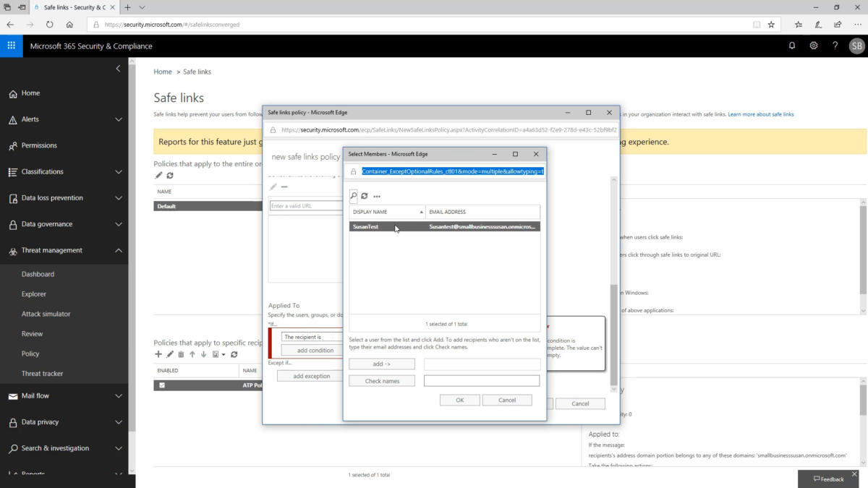Open the SB account avatar
Image resolution: width=868 pixels, height=488 pixels.
tap(856, 46)
